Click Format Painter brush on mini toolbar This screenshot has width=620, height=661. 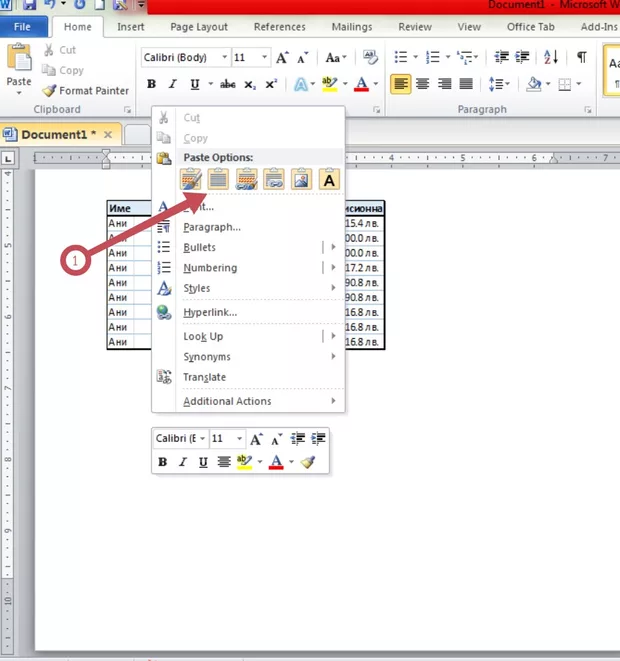coord(308,462)
